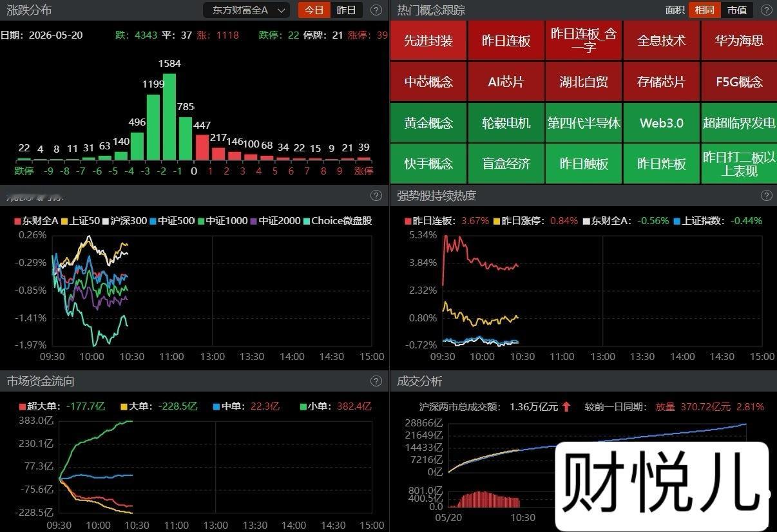Open 黄金概念 concept tile
The image size is (777, 532).
click(x=428, y=122)
